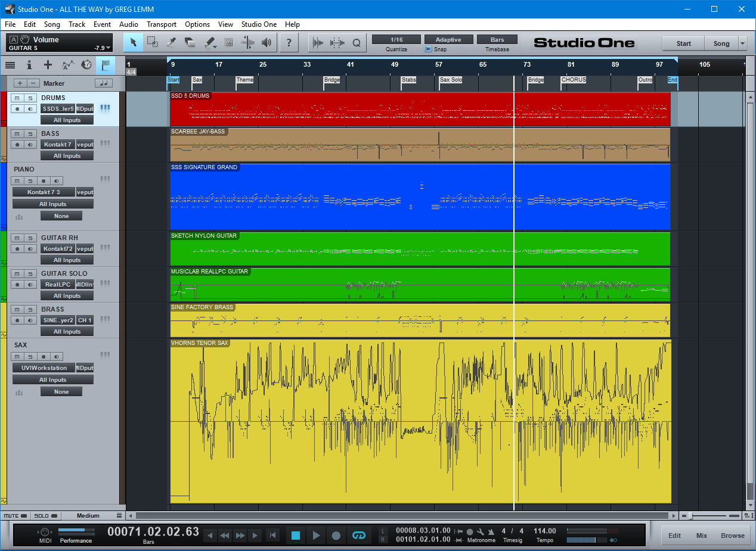Solo the DRUMS track

click(30, 98)
